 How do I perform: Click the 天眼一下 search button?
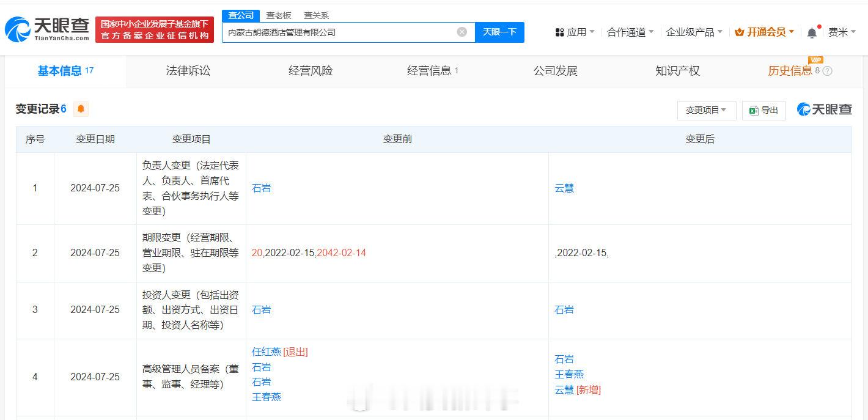499,32
